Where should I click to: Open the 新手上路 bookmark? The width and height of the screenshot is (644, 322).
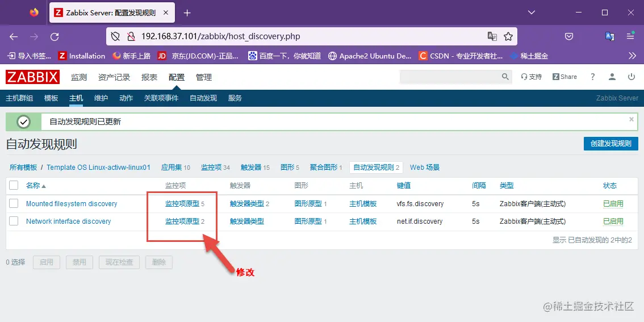pos(132,56)
